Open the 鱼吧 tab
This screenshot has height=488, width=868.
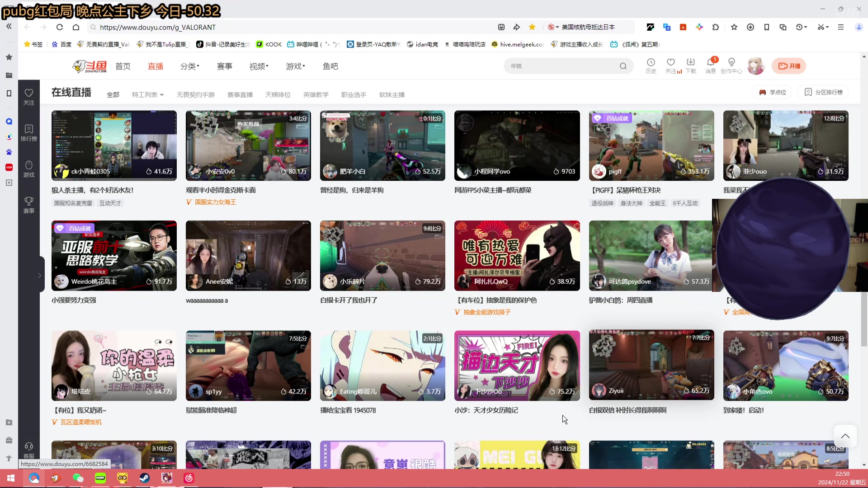(x=330, y=66)
